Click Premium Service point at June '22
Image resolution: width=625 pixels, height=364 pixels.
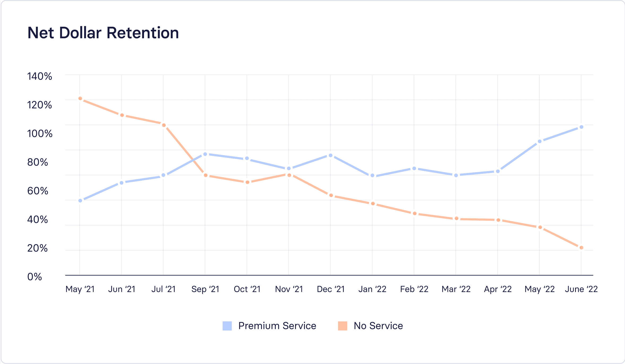click(581, 127)
